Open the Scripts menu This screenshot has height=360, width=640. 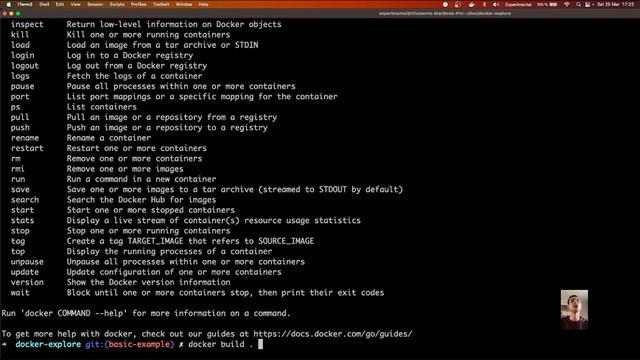[x=117, y=4]
